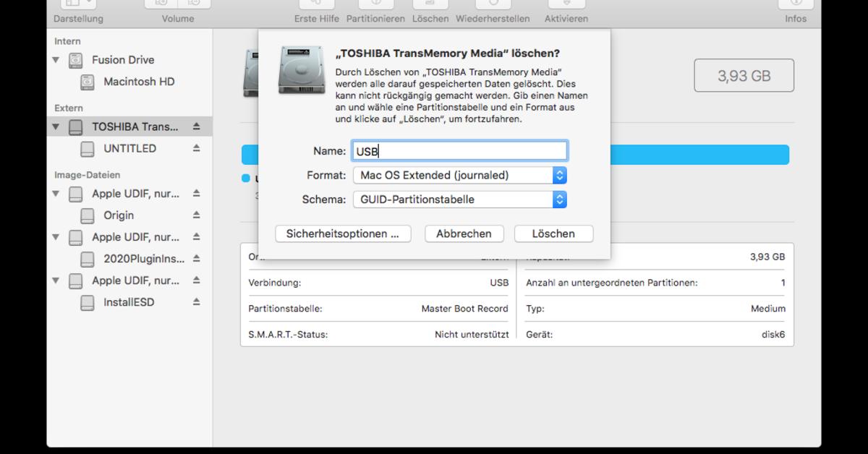Screen dimensions: 868x454
Task: Select Origin in the sidebar
Action: (119, 215)
